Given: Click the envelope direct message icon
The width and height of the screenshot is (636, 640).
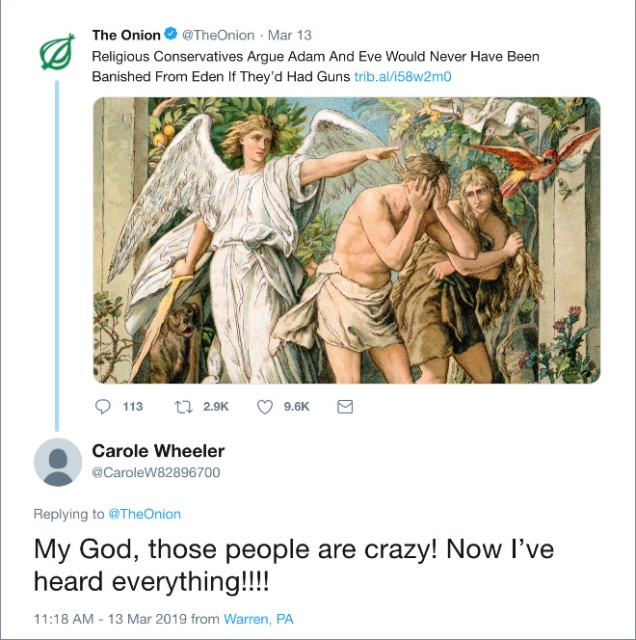Looking at the screenshot, I should click(x=345, y=407).
